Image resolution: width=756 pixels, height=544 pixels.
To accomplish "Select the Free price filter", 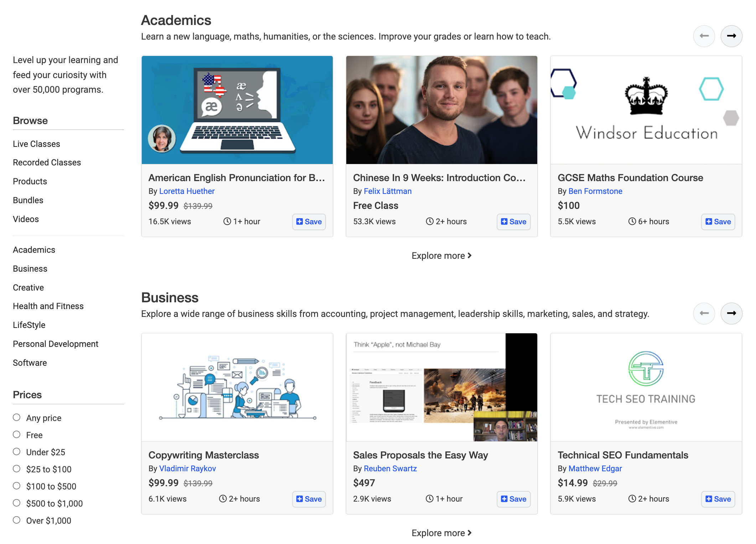I will (x=16, y=434).
